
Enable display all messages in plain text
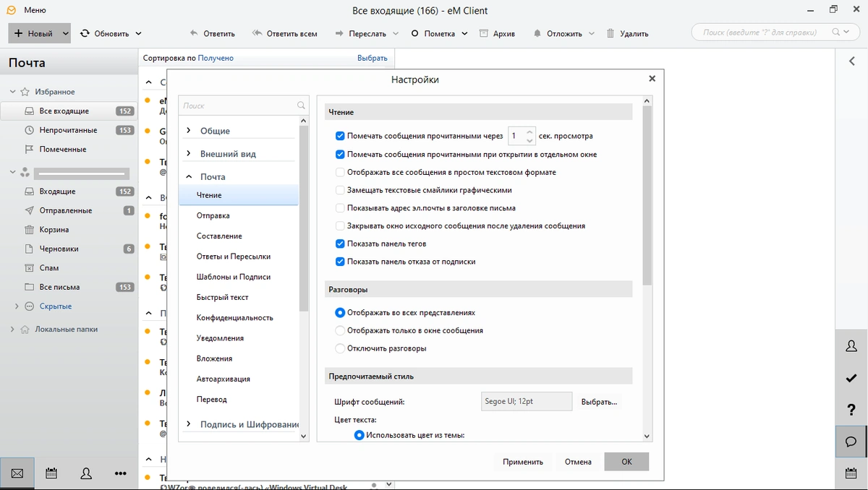coord(340,172)
